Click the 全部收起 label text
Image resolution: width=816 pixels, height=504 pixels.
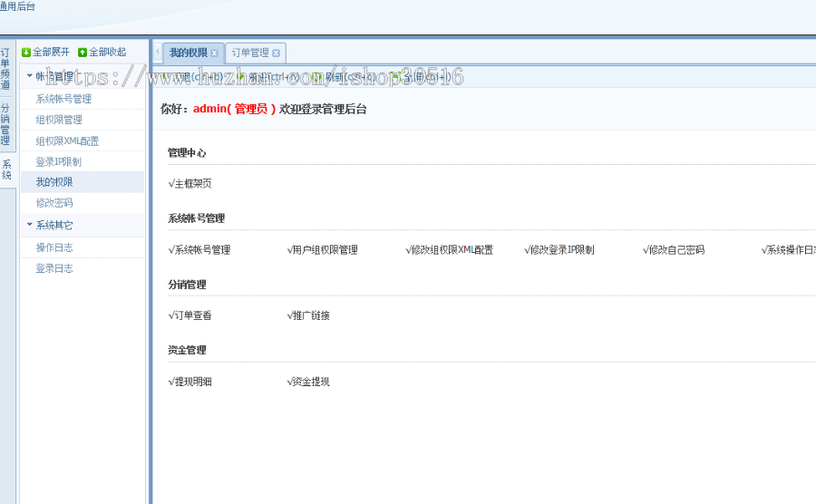coord(107,52)
